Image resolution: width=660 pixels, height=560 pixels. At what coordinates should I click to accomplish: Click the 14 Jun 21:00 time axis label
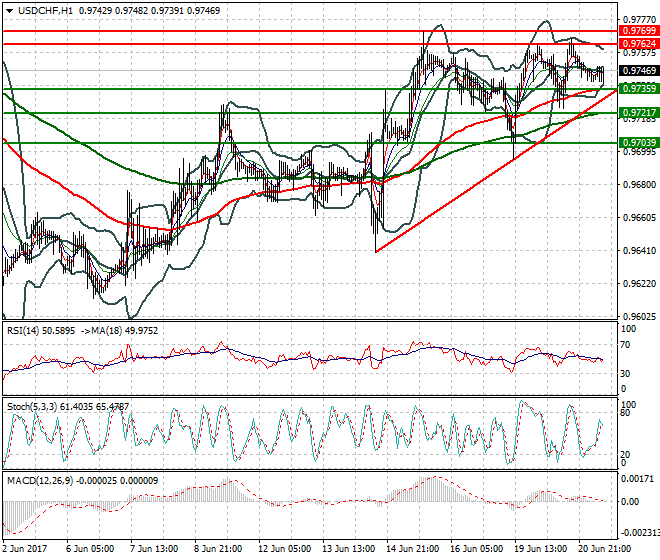point(412,549)
